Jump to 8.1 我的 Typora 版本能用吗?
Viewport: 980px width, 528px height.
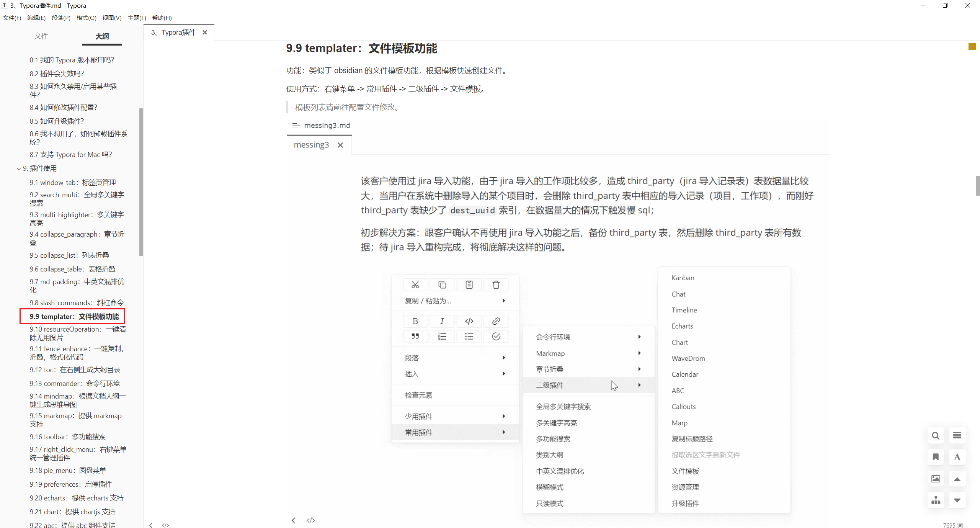point(72,60)
